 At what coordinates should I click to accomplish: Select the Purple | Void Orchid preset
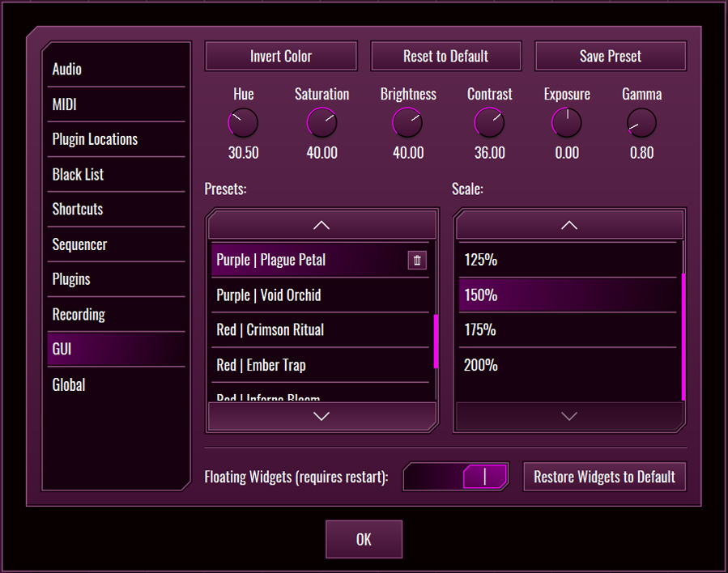[x=320, y=295]
